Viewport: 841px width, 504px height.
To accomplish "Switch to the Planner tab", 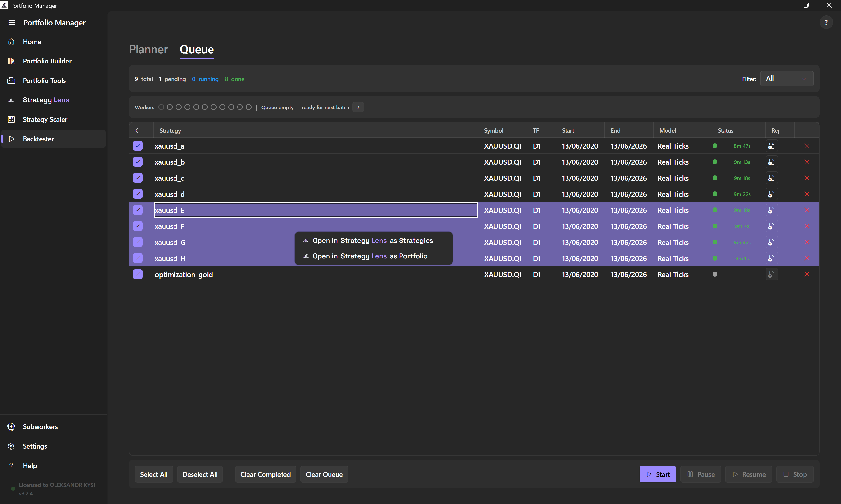I will pos(148,50).
